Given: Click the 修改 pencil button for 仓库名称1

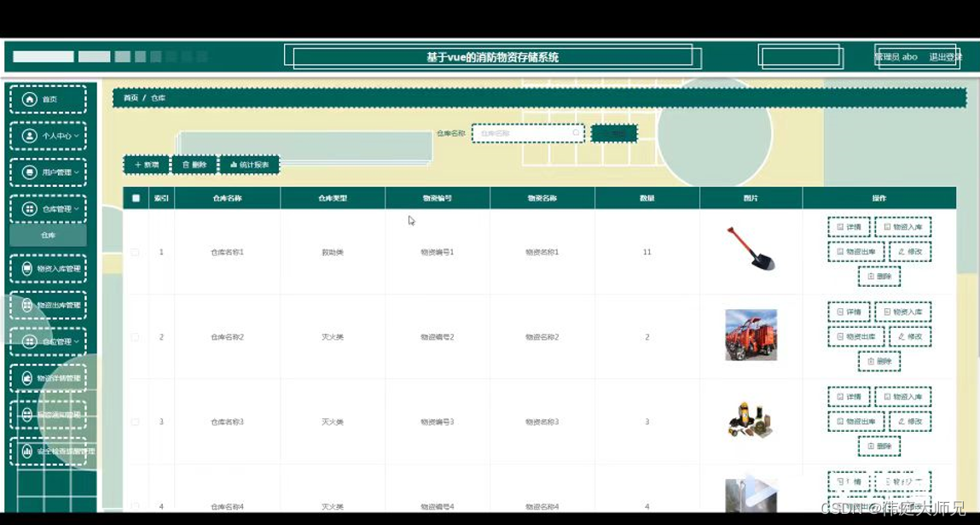Looking at the screenshot, I should pos(910,252).
